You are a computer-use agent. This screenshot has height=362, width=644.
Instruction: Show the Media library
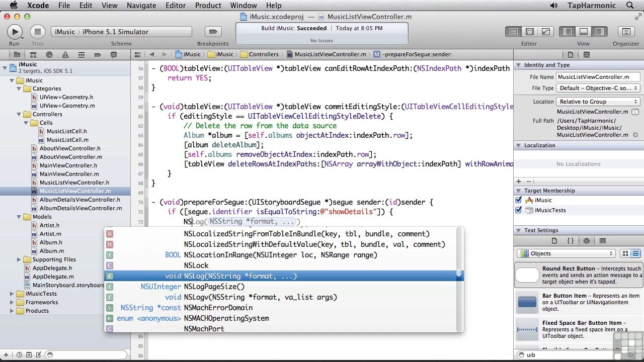603,241
